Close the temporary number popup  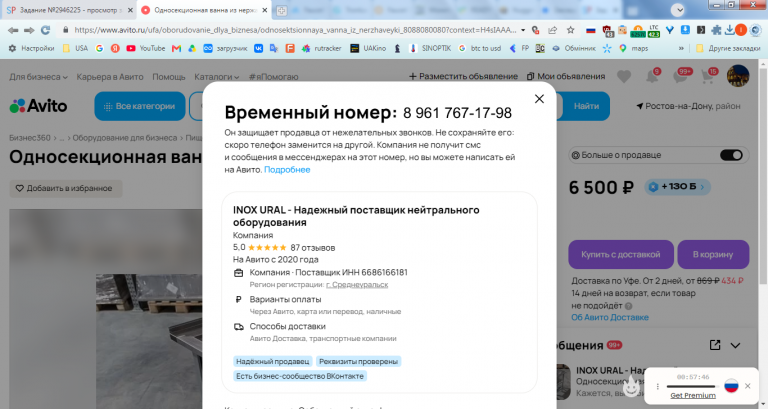pos(539,99)
